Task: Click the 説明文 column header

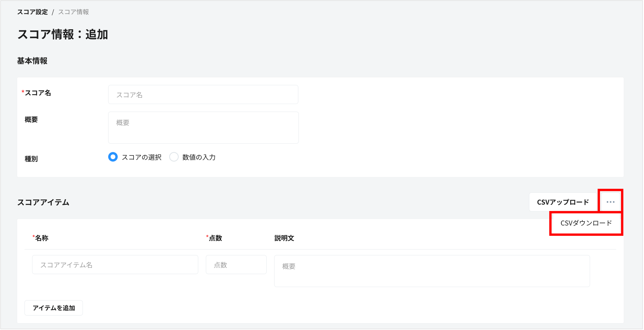Action: [284, 238]
